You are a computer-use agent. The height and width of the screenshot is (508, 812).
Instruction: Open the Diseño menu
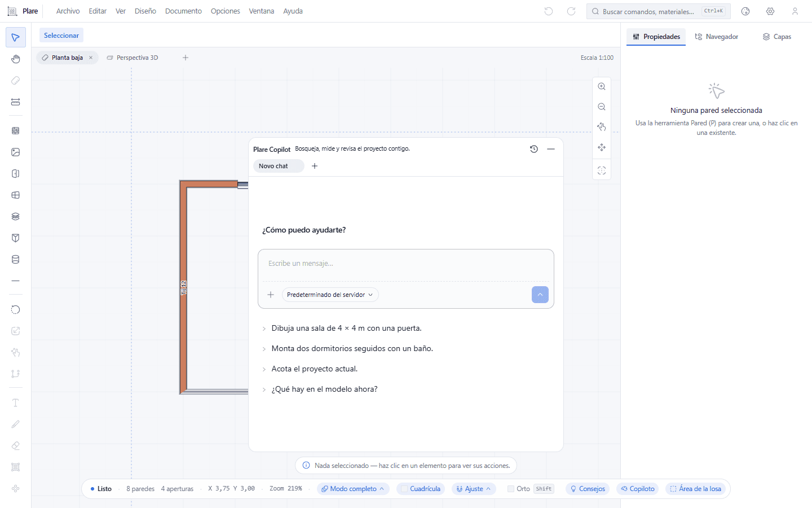coord(145,11)
